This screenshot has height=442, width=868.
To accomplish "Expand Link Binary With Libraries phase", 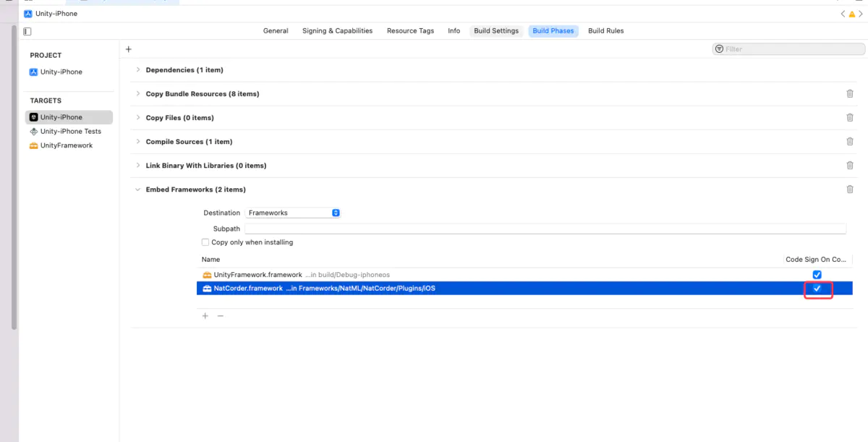I will (x=138, y=166).
